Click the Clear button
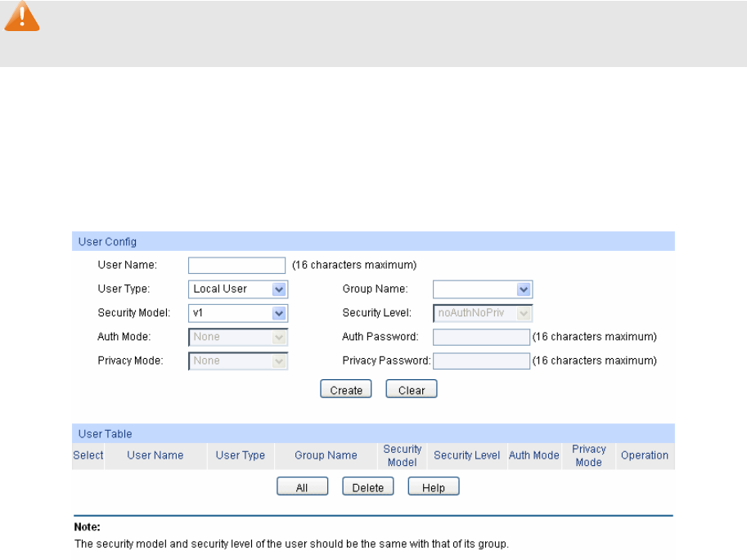Viewport: 747px width, 560px height. 411,389
